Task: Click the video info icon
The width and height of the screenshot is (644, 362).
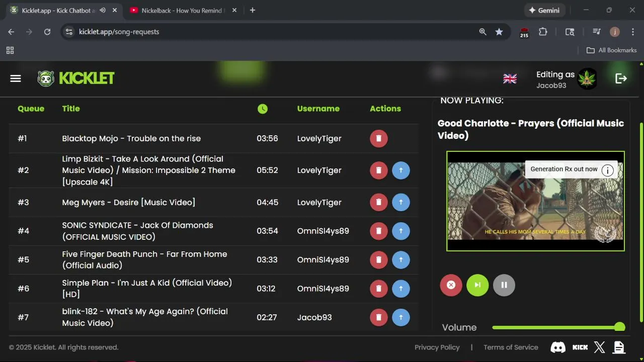Action: [x=608, y=170]
